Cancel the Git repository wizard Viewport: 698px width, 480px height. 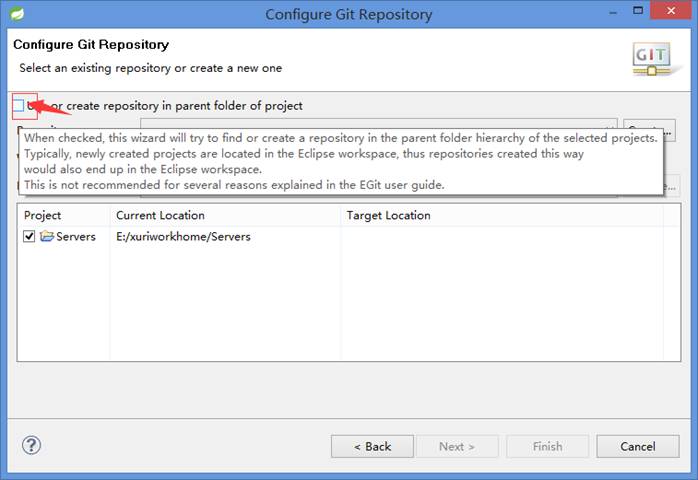pyautogui.click(x=638, y=446)
